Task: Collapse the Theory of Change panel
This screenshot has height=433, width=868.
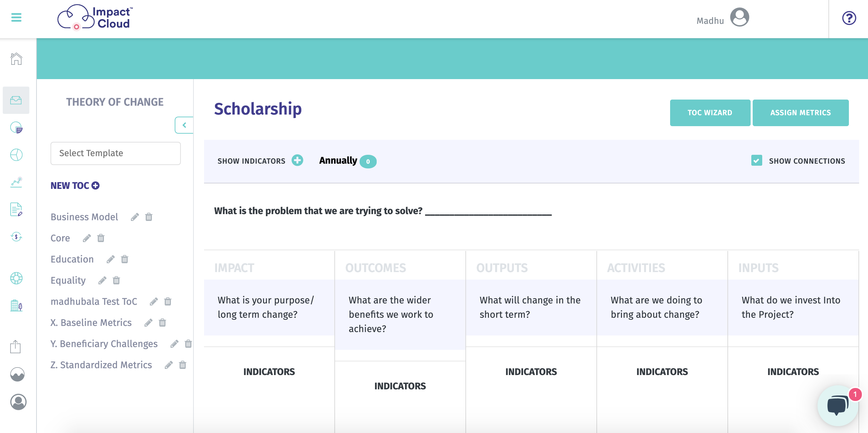Action: click(184, 125)
